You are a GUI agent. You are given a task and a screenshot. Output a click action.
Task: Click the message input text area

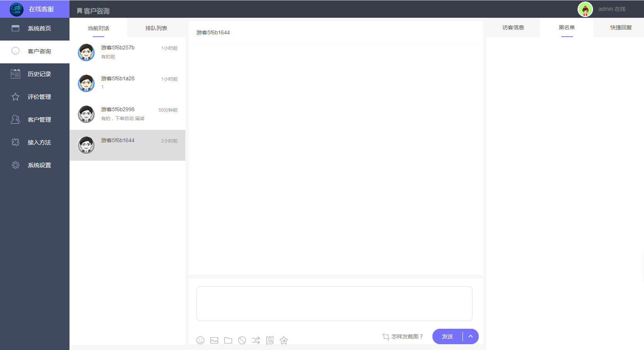334,304
